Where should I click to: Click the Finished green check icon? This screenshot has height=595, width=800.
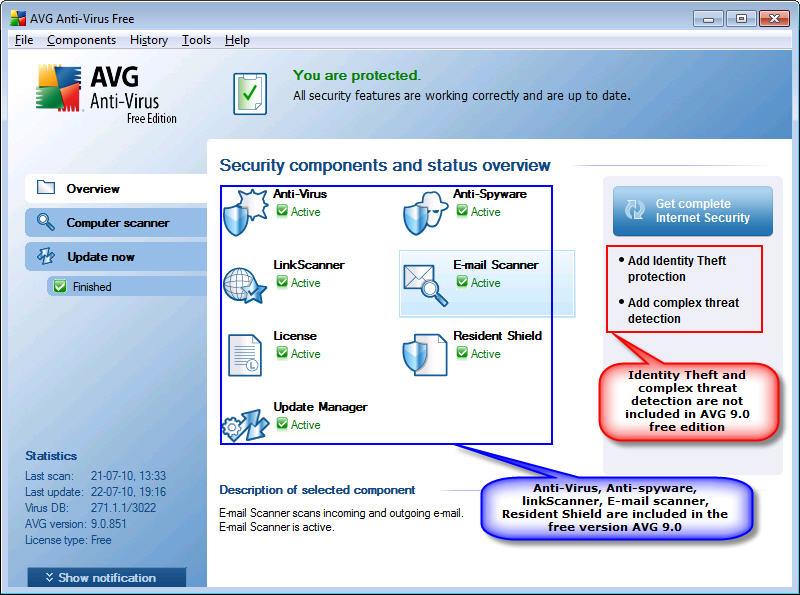tap(60, 286)
